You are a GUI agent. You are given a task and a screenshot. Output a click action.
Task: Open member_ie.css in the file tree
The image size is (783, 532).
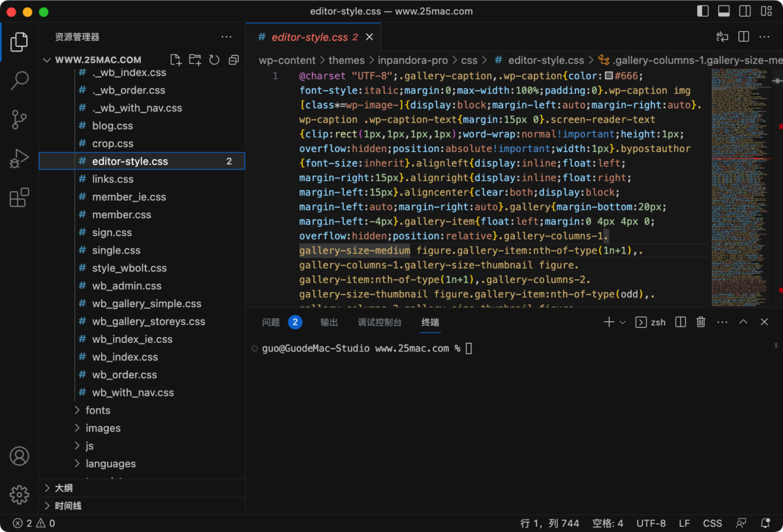[129, 197]
